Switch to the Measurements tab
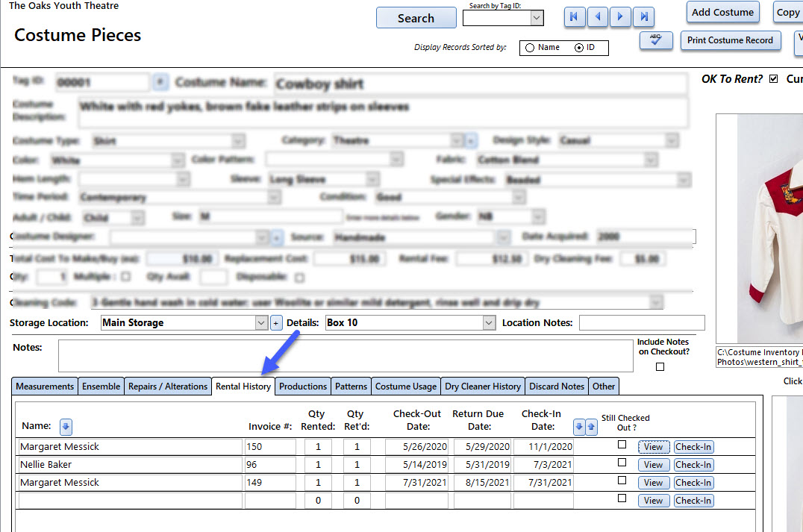This screenshot has height=532, width=803. point(46,387)
